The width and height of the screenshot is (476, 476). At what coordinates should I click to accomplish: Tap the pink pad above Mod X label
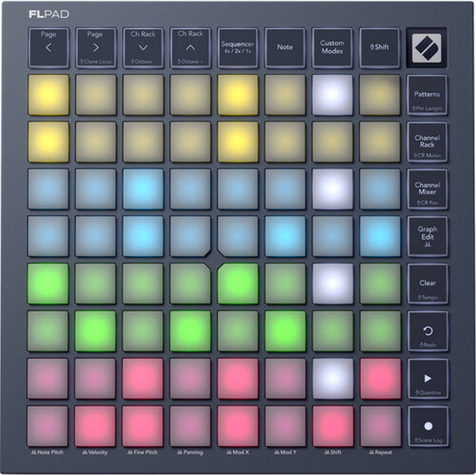pos(238,426)
